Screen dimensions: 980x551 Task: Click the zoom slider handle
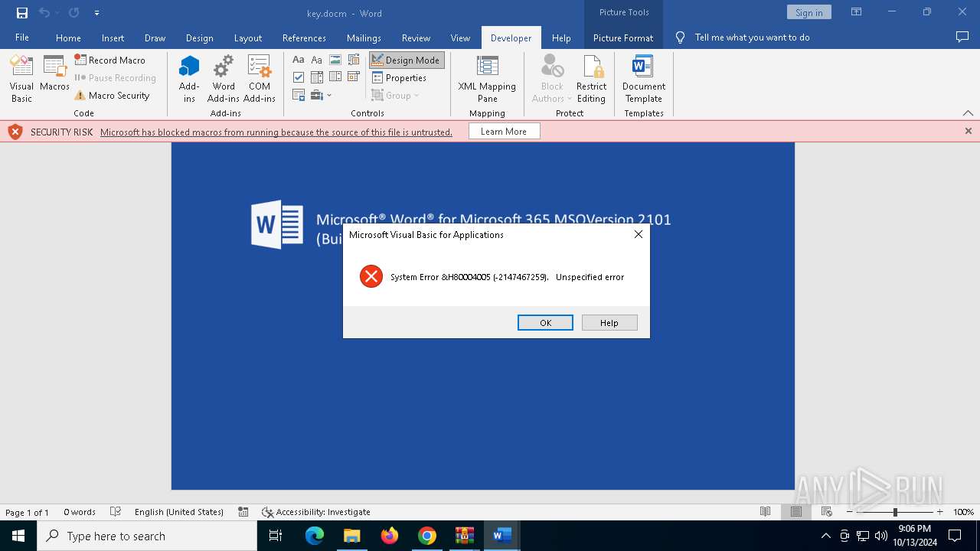coord(895,512)
